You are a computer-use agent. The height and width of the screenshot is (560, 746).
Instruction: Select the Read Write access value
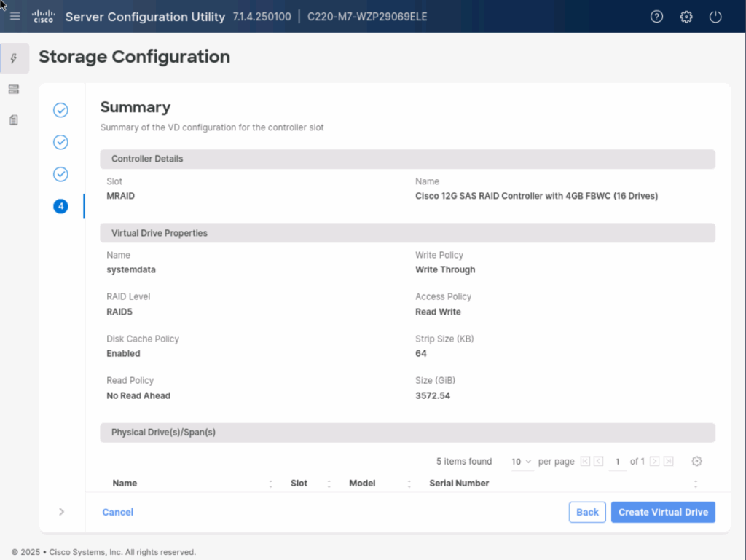pyautogui.click(x=438, y=312)
